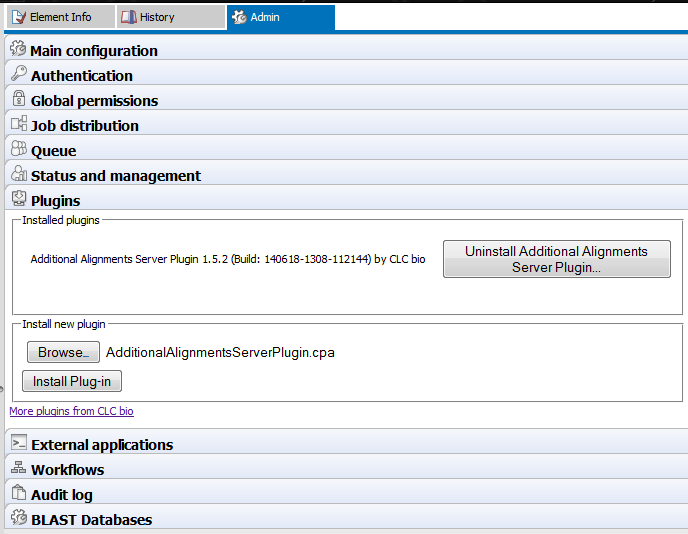Click the Authentication key icon
688x534 pixels.
click(x=18, y=73)
